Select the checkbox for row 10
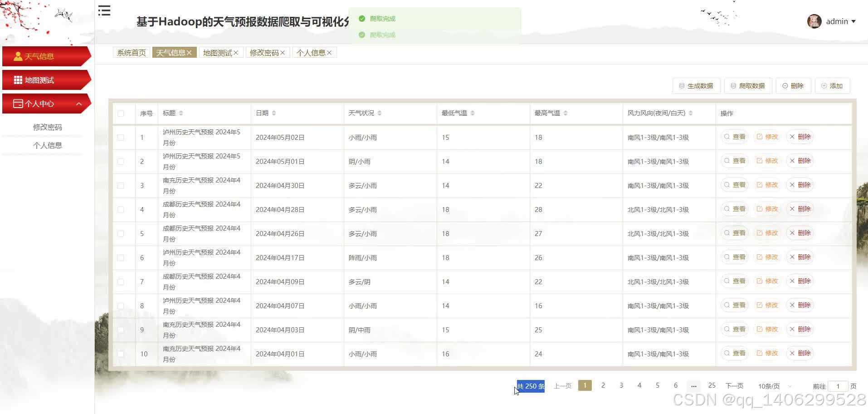This screenshot has height=414, width=868. click(x=121, y=354)
